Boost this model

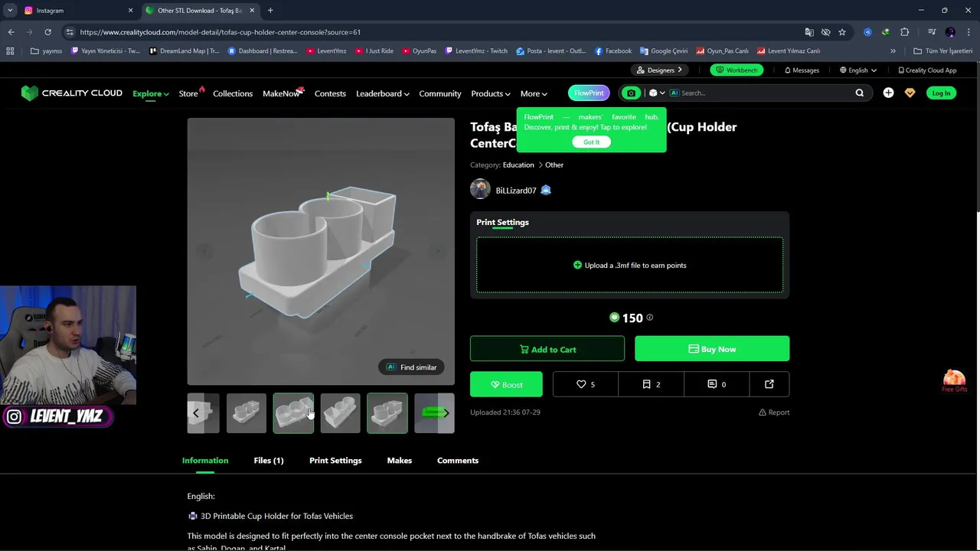[506, 384]
